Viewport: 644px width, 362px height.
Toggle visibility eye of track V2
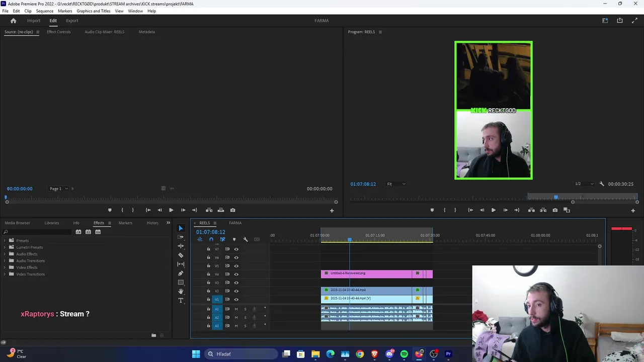point(236,291)
